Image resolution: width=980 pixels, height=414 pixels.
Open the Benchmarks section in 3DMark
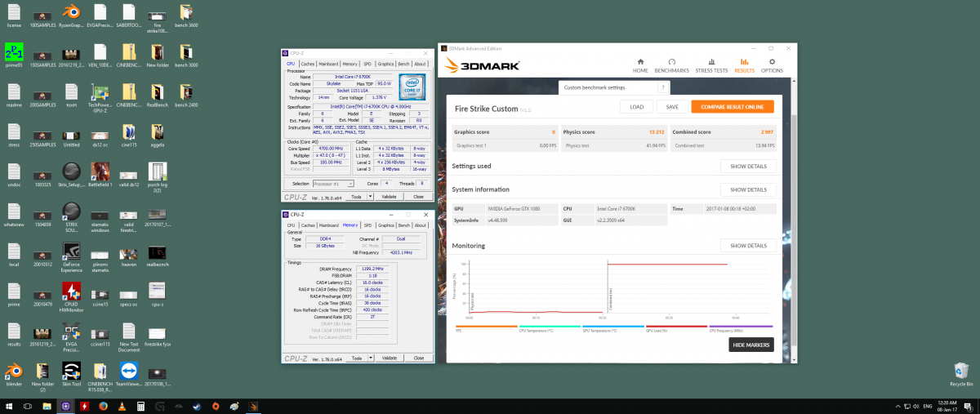671,65
